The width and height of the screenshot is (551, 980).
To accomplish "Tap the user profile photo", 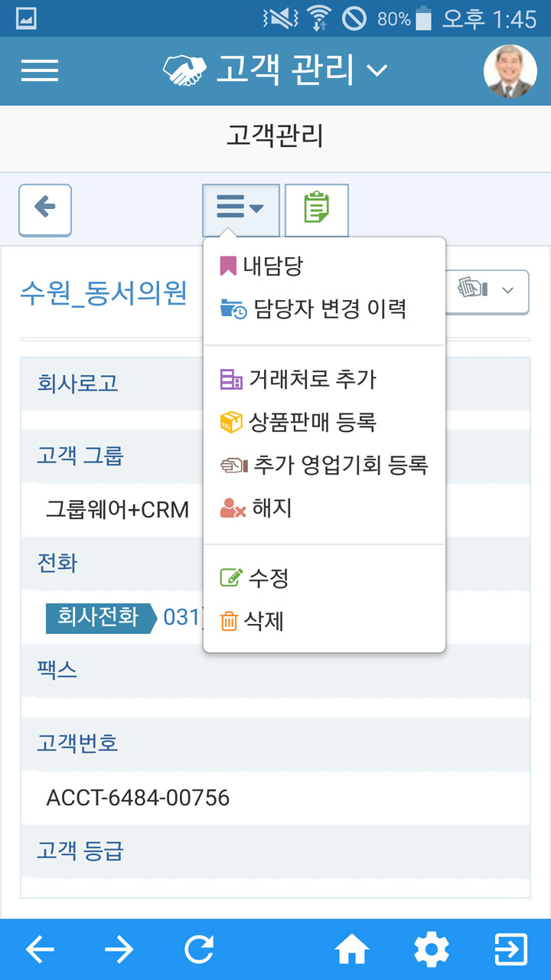I will point(510,71).
